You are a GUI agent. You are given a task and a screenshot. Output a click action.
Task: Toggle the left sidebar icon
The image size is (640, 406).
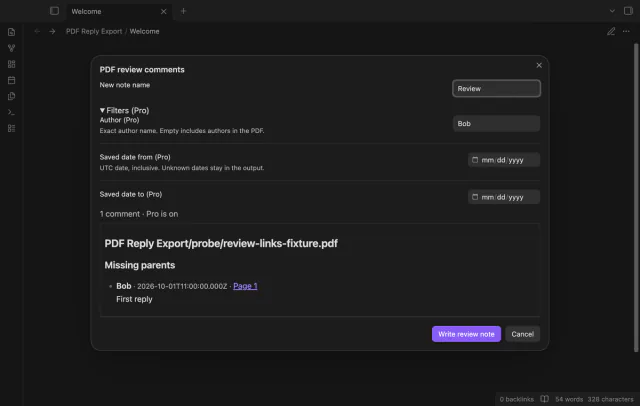click(54, 11)
